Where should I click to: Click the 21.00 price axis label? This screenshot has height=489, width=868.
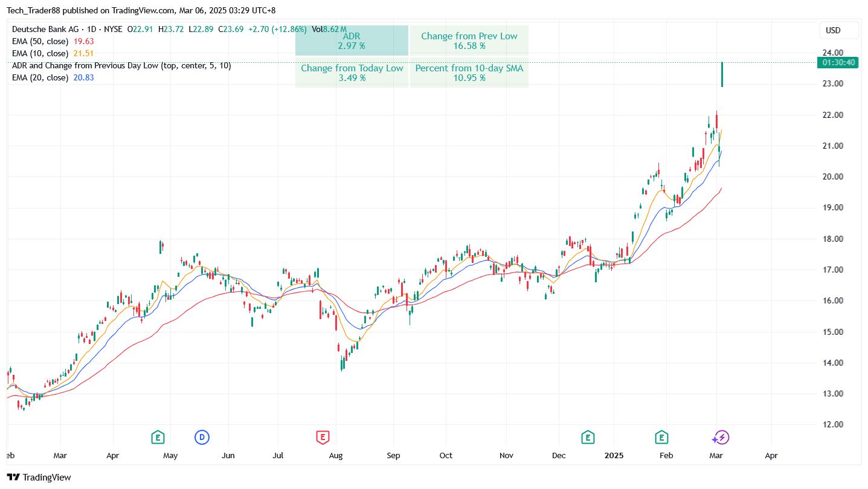click(x=832, y=146)
